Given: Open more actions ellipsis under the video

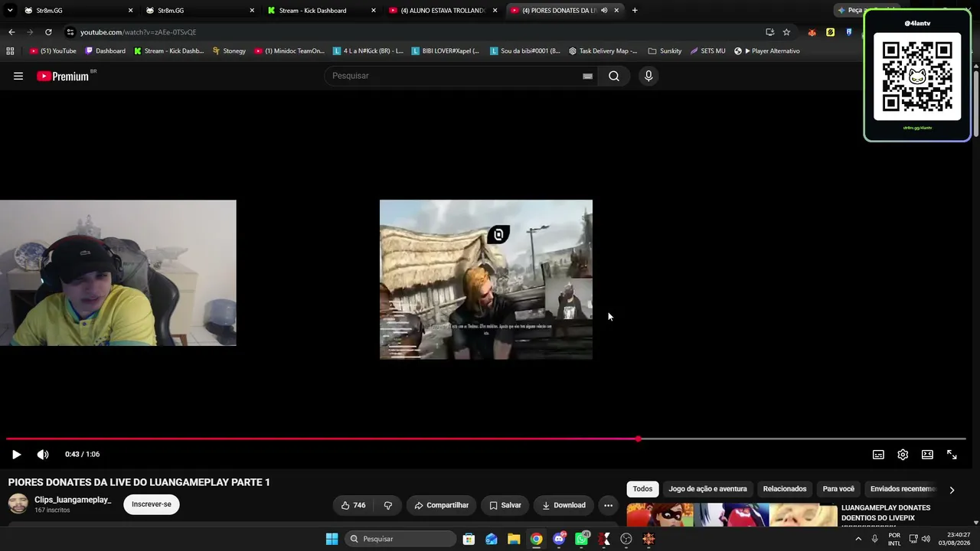Looking at the screenshot, I should click(608, 505).
